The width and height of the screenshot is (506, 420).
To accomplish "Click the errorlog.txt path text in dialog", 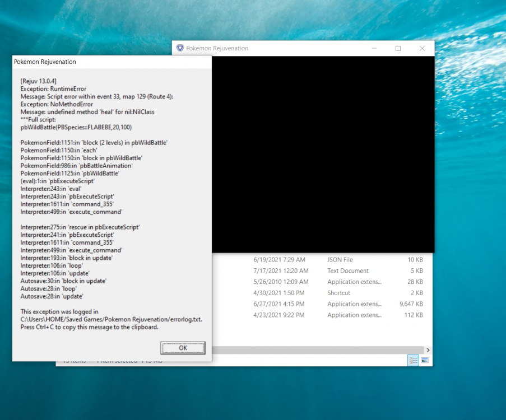I will point(111,319).
